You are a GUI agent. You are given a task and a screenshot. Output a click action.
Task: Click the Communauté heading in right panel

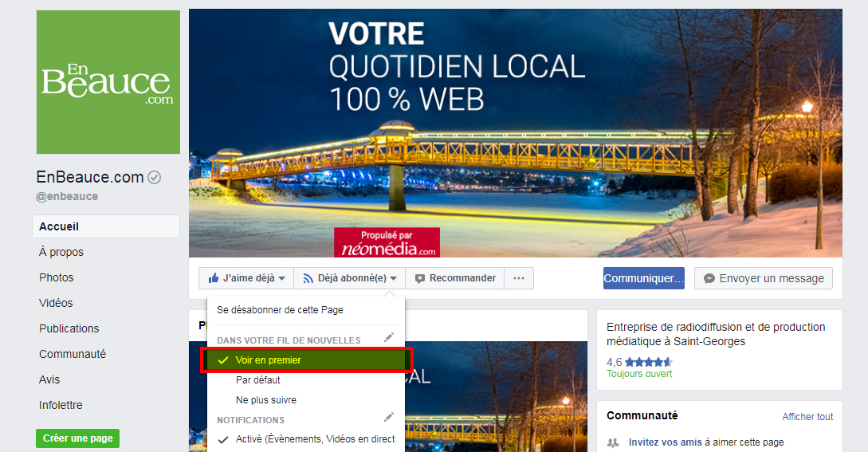[642, 415]
